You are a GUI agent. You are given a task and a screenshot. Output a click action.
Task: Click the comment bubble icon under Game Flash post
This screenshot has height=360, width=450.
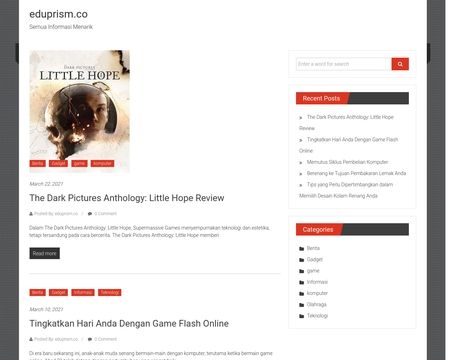click(x=90, y=339)
